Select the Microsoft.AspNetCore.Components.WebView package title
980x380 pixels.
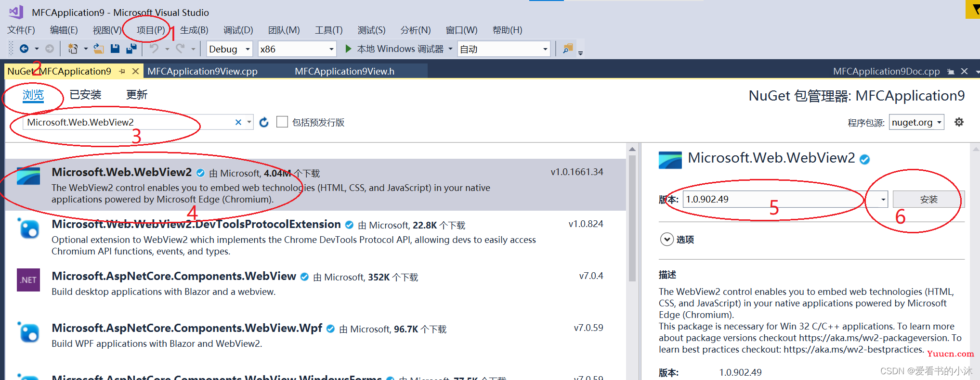(174, 276)
